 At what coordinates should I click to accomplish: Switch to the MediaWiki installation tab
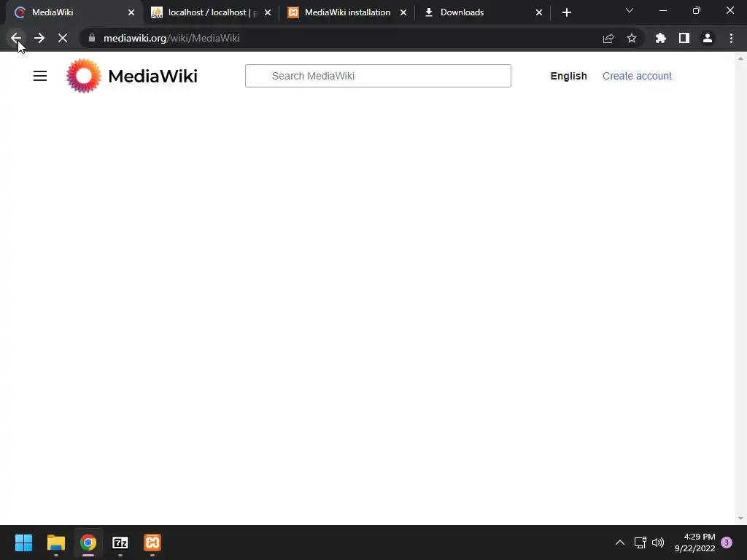[x=345, y=12]
